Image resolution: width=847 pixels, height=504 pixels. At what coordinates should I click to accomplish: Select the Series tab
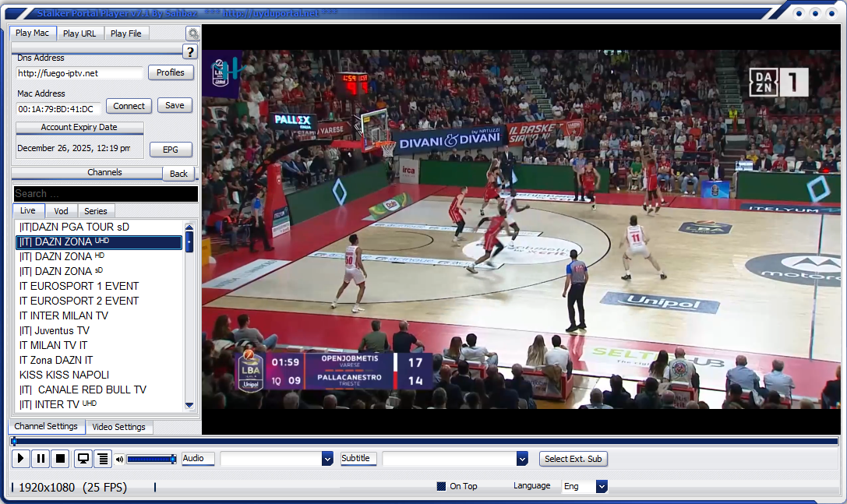pos(96,211)
